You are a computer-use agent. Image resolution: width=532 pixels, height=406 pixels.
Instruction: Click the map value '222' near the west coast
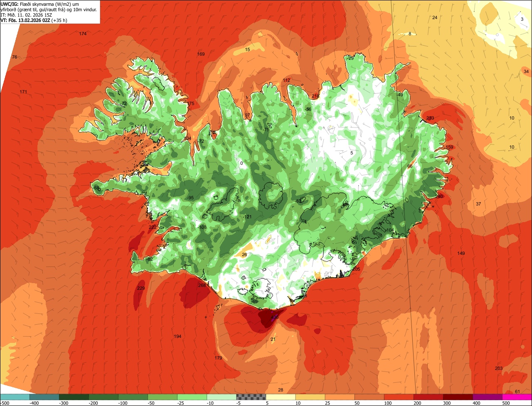click(153, 227)
